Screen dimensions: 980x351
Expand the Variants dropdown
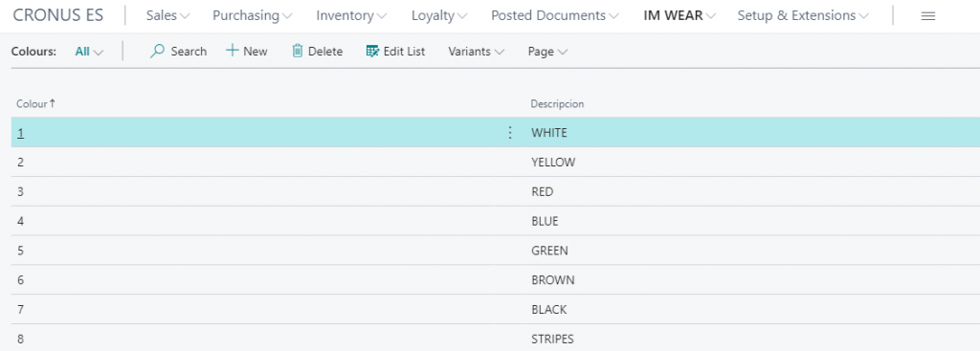point(477,52)
